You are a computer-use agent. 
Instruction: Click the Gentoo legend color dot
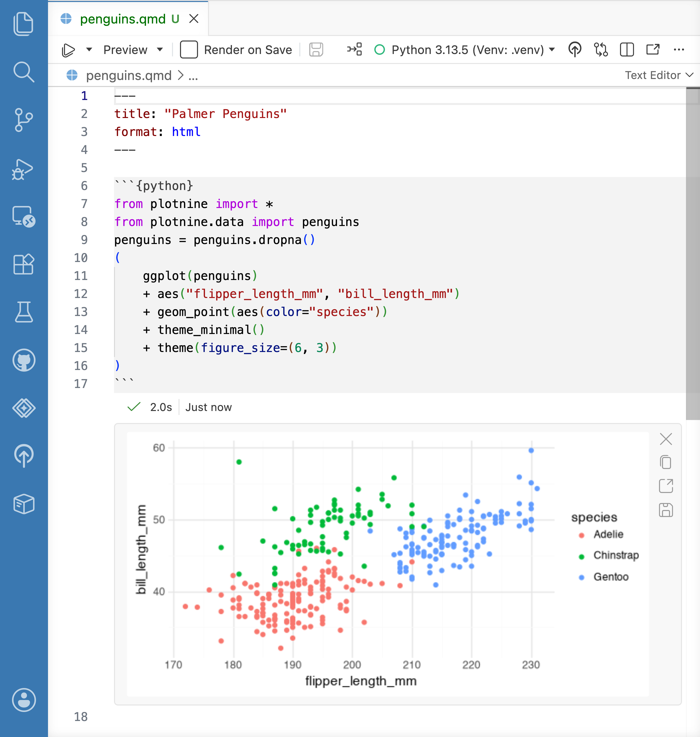click(x=581, y=578)
